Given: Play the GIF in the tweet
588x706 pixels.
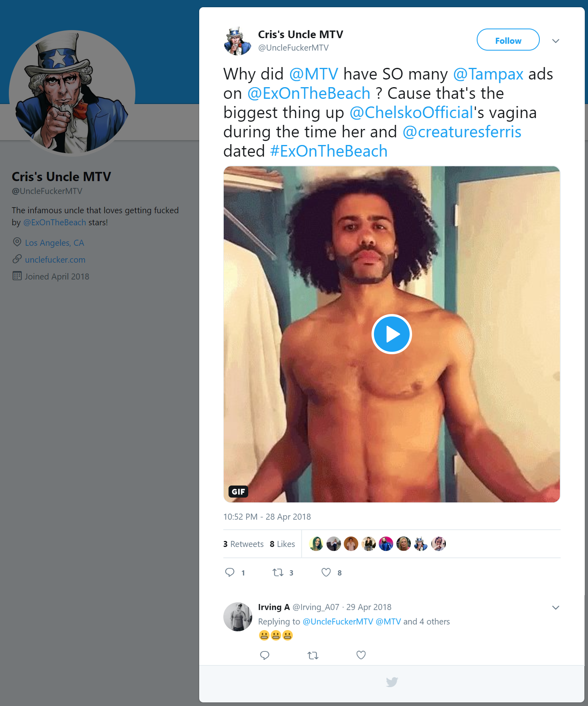Looking at the screenshot, I should (x=392, y=334).
